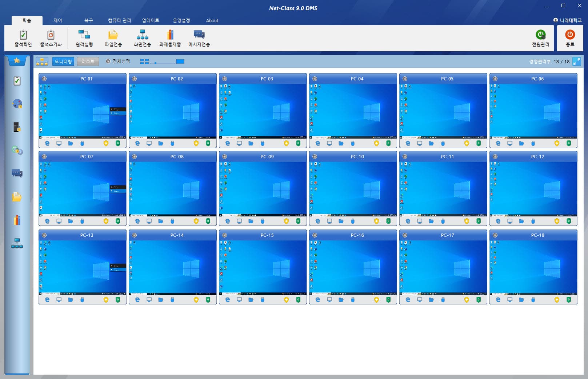Click yellow shield icon under PC-05
The image size is (588, 379).
pos(467,143)
